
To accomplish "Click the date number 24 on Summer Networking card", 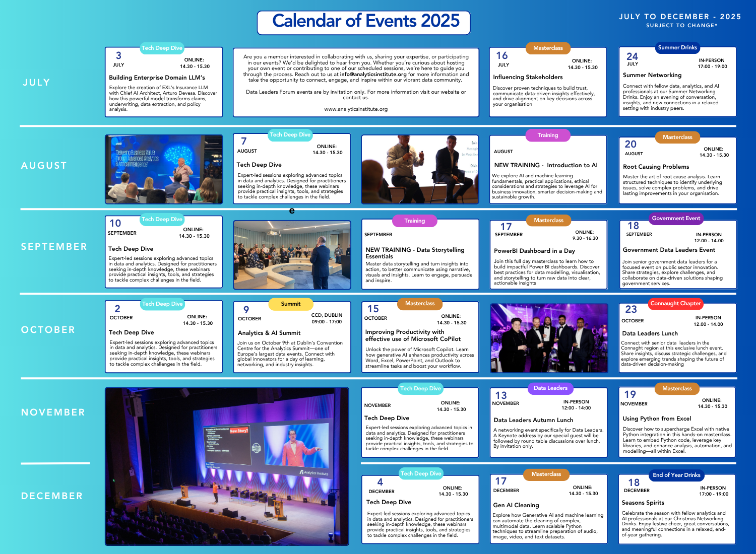I will click(632, 56).
